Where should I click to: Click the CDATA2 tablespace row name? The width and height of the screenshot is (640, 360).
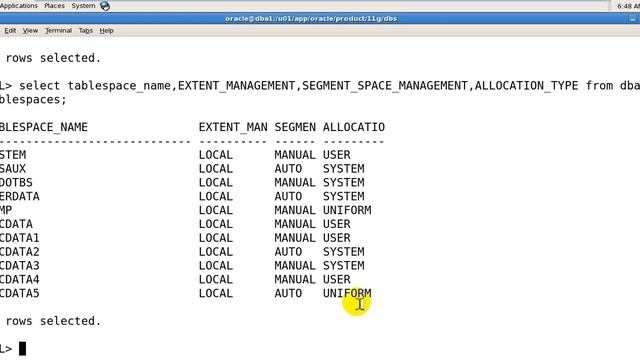pos(20,252)
